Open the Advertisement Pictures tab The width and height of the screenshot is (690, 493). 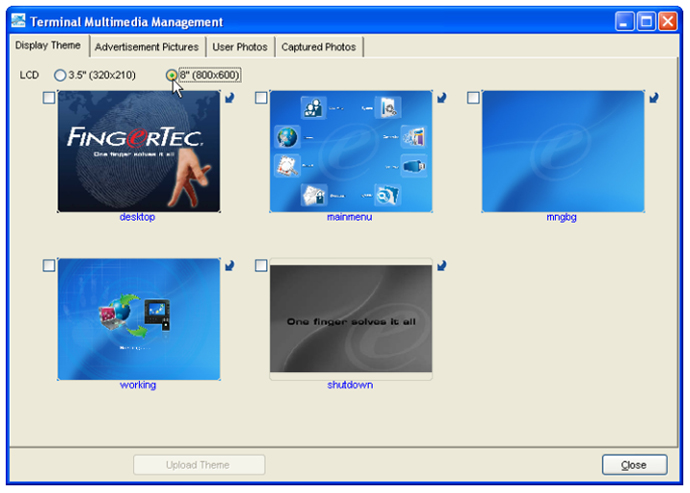pos(147,47)
